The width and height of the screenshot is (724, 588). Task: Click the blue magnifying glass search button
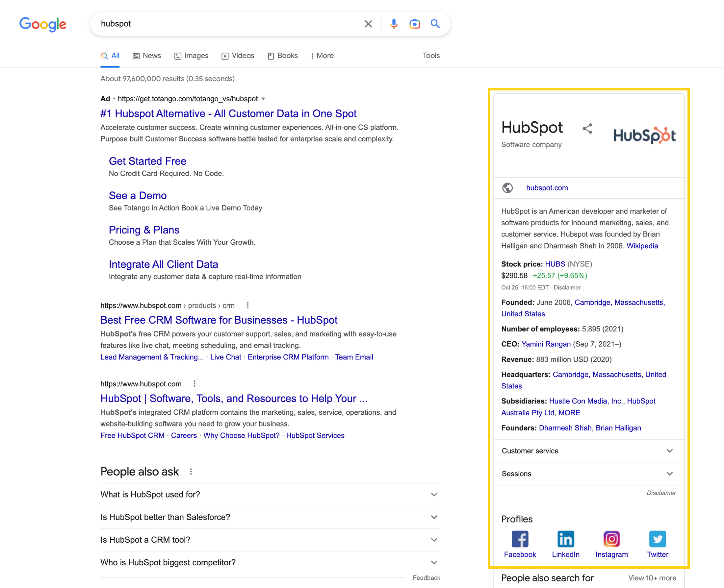click(435, 24)
